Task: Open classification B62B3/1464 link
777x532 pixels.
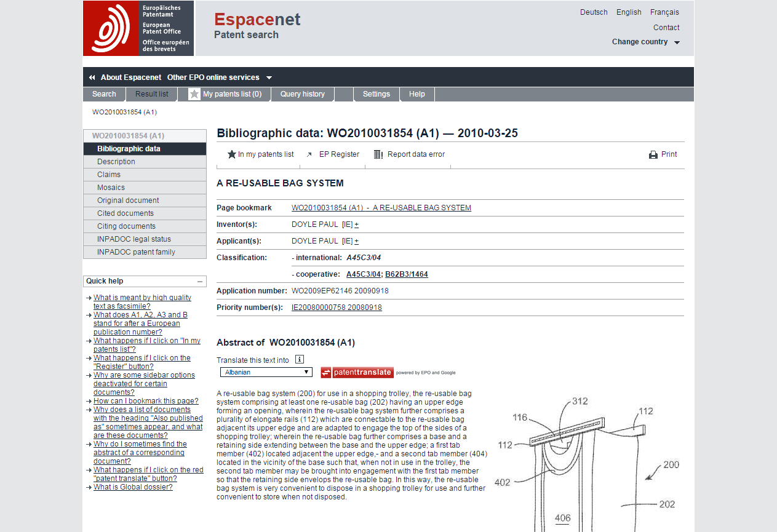Action: click(407, 274)
